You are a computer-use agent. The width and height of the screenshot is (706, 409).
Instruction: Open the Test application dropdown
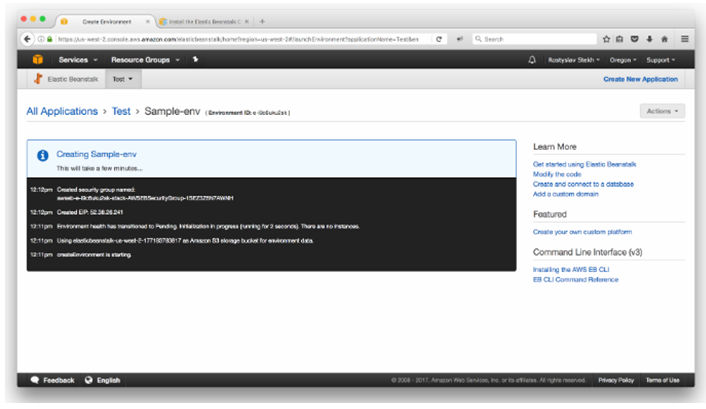point(122,79)
